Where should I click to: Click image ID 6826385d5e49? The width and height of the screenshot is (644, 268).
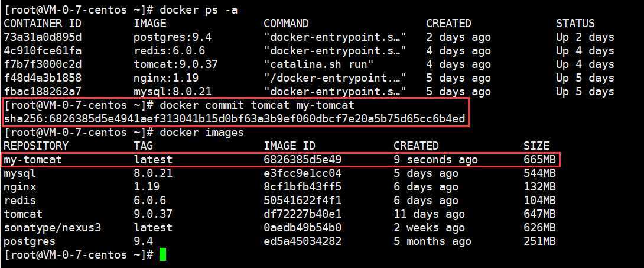pyautogui.click(x=303, y=160)
